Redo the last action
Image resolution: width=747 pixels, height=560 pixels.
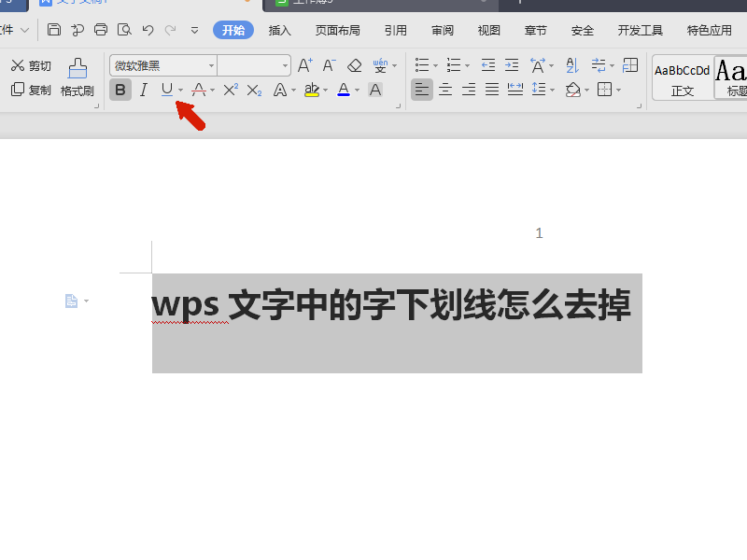click(171, 30)
